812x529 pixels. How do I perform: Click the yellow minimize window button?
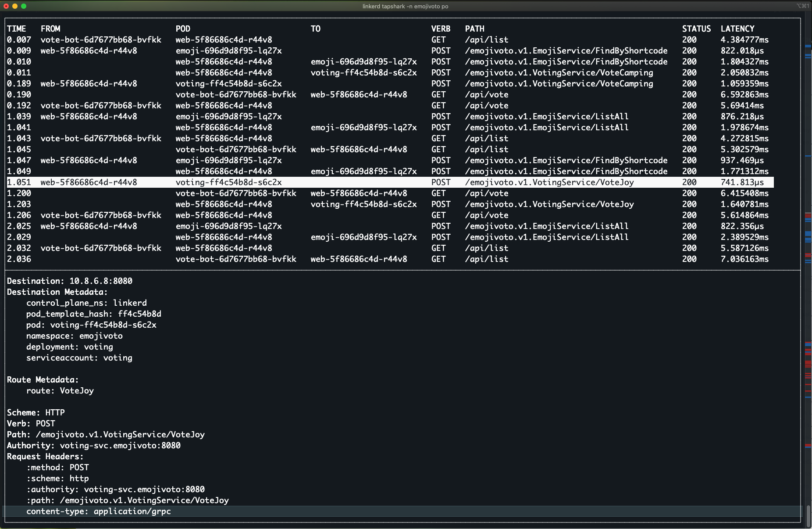(x=15, y=6)
